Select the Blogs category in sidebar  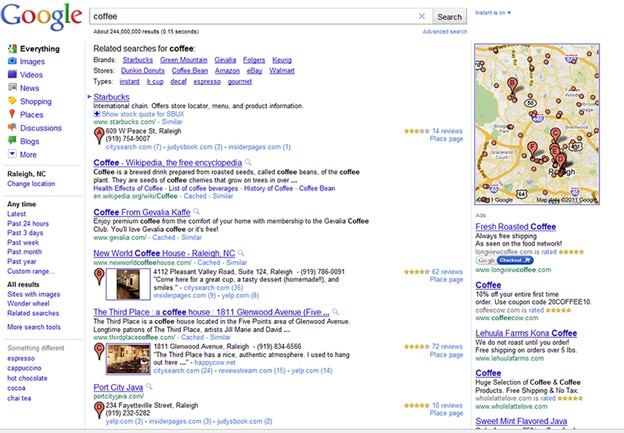tap(30, 141)
